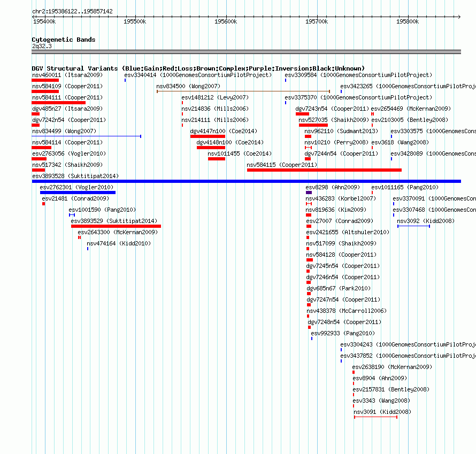Image resolution: width=476 pixels, height=454 pixels.
Task: Open dgv7242n54 (Cooper2011) label
Action: 69,120
